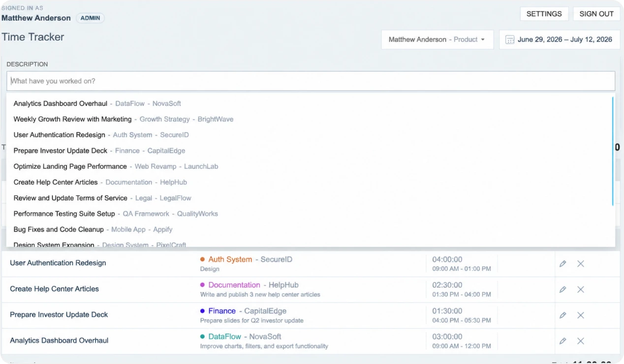Click the 01:30 PM - 04:00 PM time range
Screen dimensions: 624x364
point(462,295)
